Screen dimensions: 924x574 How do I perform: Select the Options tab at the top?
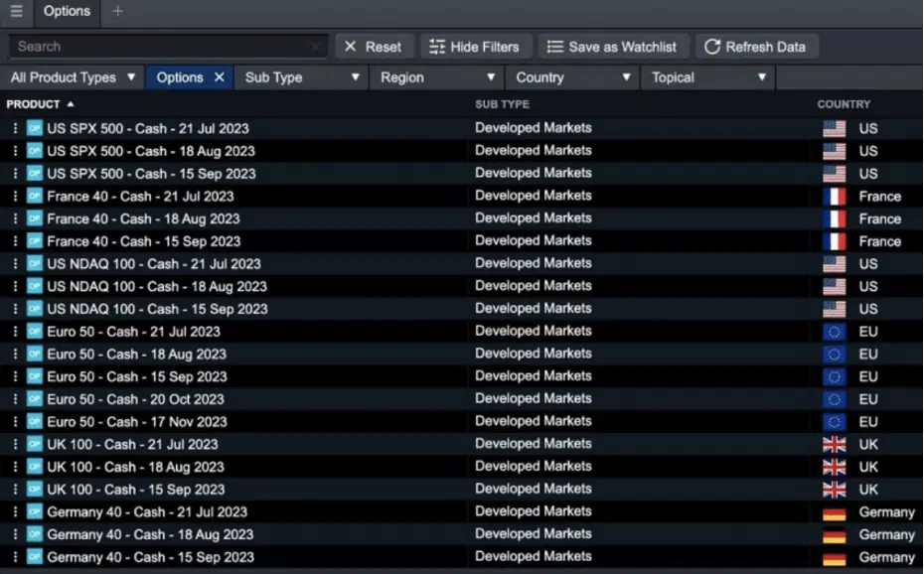[67, 13]
